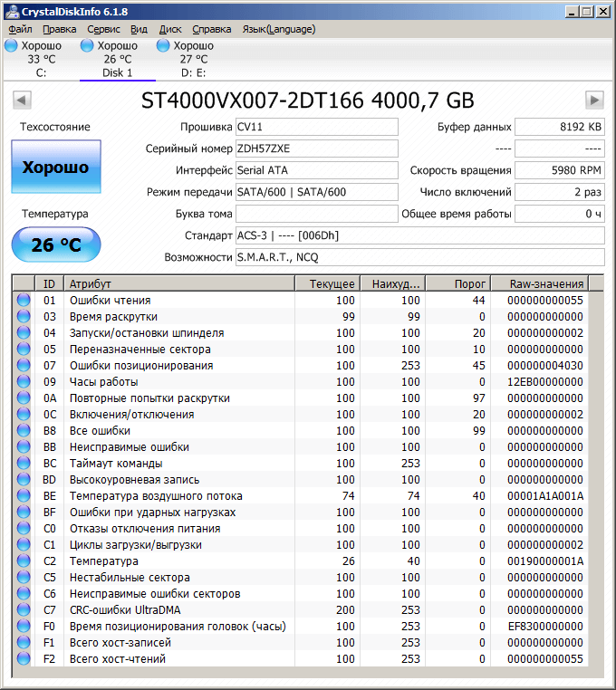
Task: Click status orb for Ошибки чтения row
Action: (24, 301)
